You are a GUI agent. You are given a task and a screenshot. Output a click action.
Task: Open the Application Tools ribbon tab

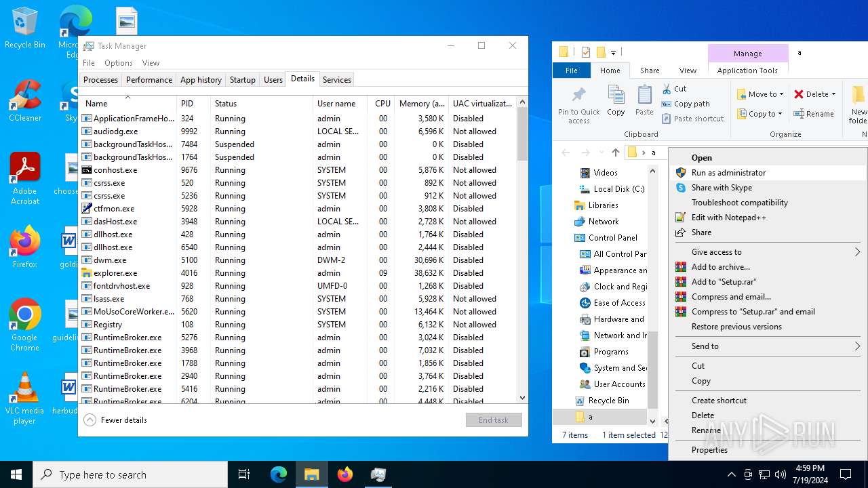tap(747, 70)
